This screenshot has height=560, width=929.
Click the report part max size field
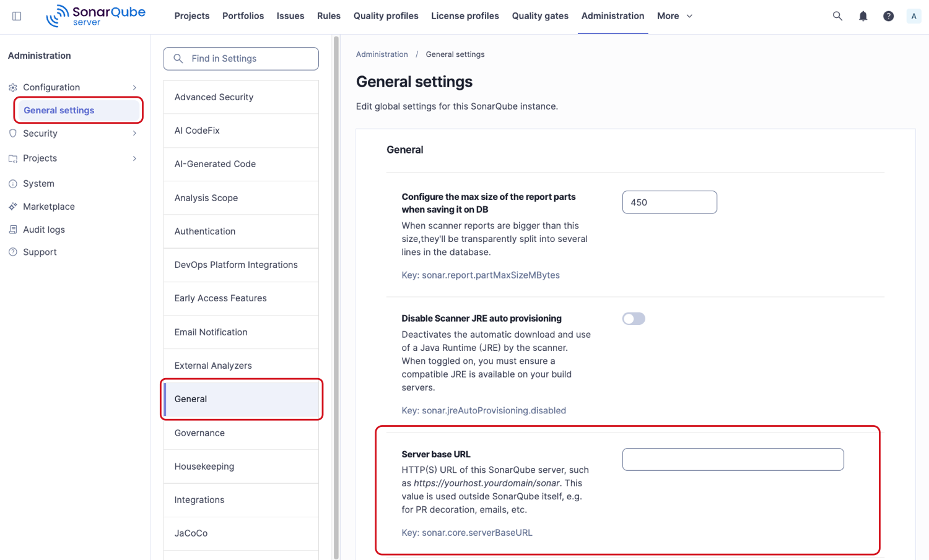669,202
